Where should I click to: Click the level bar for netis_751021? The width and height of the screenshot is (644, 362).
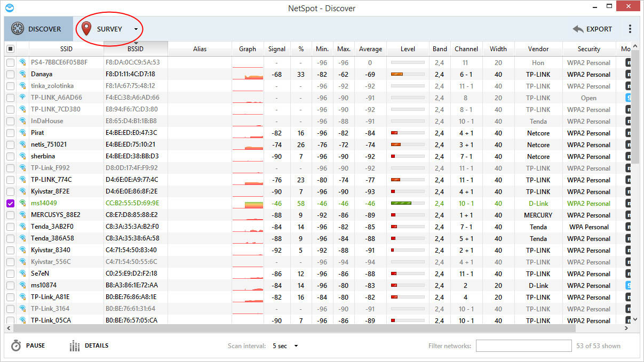point(408,144)
